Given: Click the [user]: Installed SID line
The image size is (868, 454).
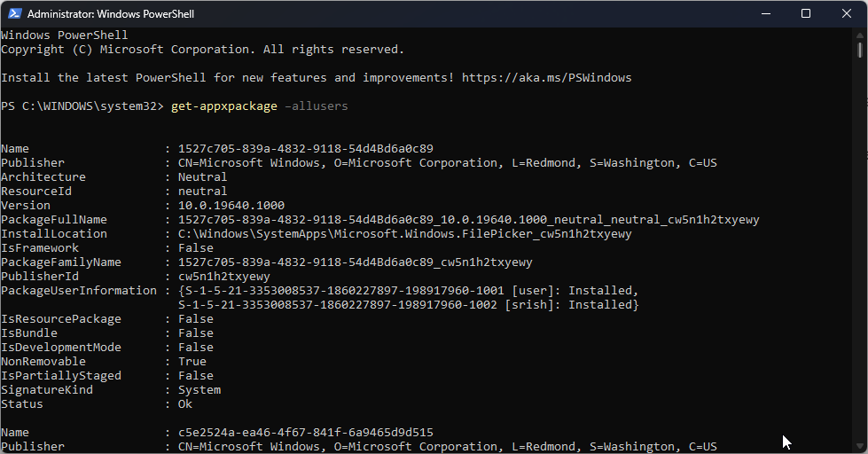Looking at the screenshot, I should coord(409,290).
